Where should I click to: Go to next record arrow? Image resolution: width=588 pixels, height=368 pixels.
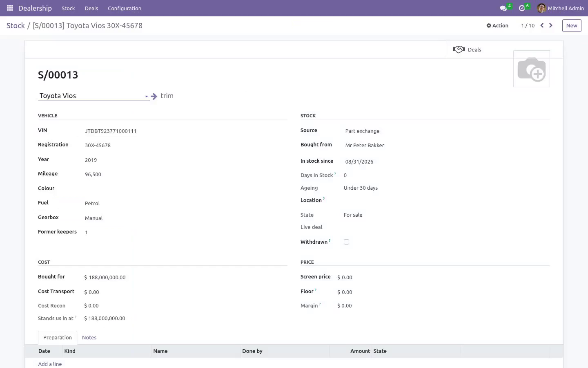(x=551, y=25)
